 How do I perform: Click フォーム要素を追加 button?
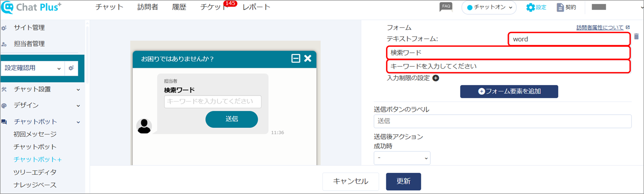click(509, 91)
